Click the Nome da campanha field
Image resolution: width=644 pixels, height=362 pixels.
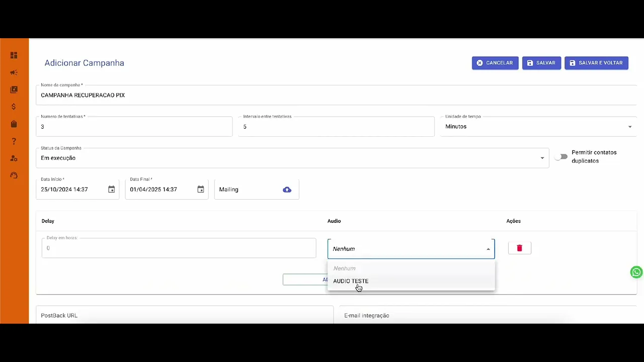[x=337, y=95]
